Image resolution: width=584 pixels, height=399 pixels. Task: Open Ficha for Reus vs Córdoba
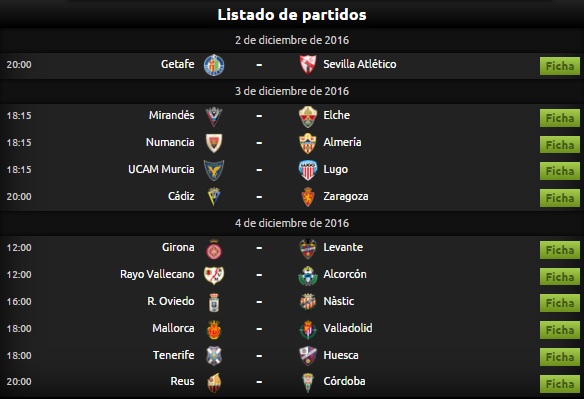560,384
